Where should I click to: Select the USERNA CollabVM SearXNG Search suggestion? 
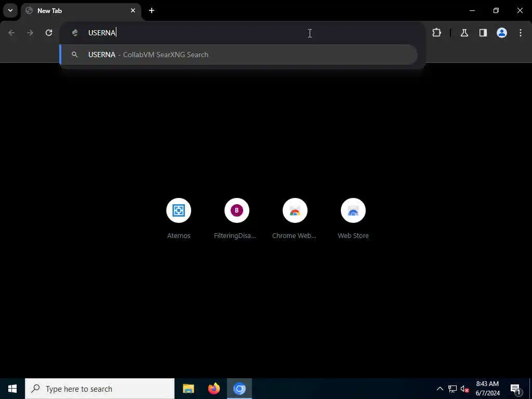pos(238,55)
